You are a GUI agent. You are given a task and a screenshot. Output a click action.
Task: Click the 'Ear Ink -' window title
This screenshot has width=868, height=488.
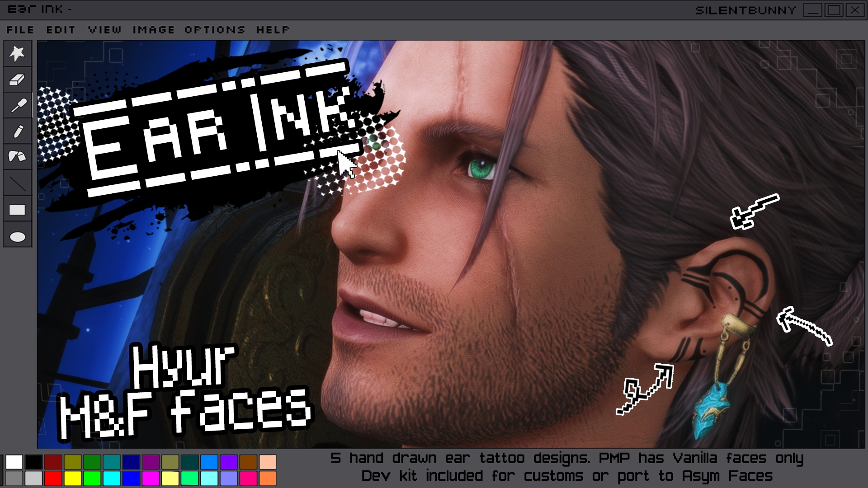pos(40,9)
